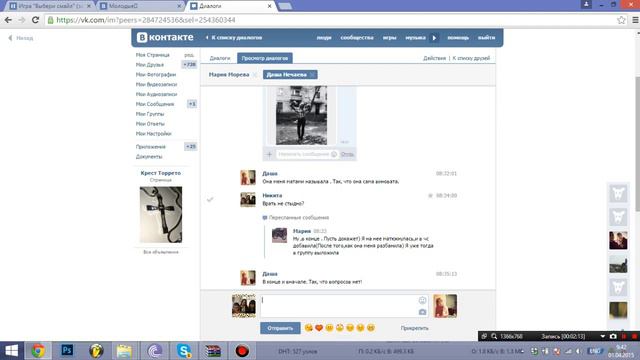640x360 pixels.
Task: Close the Мария Морева dialog tab
Action: click(x=255, y=75)
